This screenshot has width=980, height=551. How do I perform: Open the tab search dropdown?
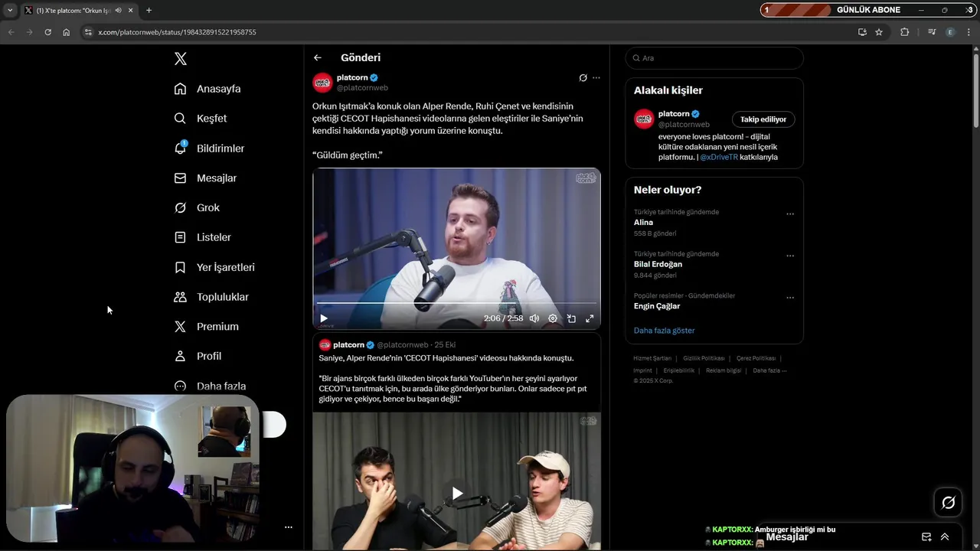click(x=9, y=10)
